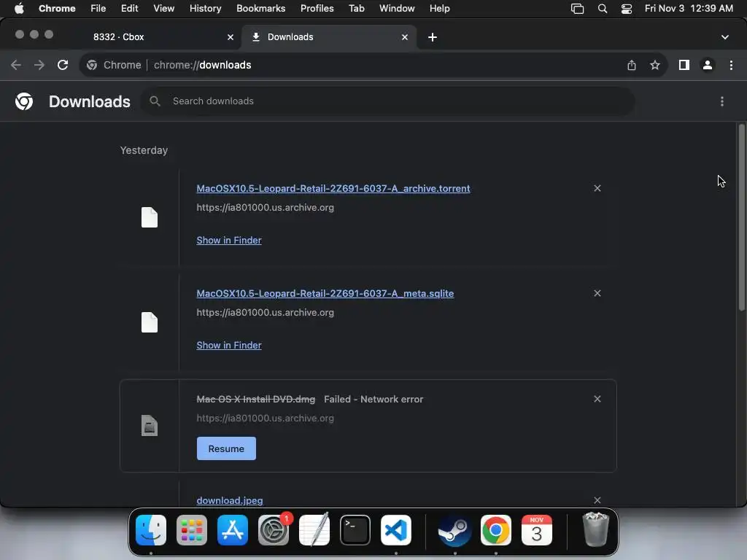The height and width of the screenshot is (560, 747).
Task: Open the MacOSX10.5-Leopard meta.sqlite file link
Action: [325, 293]
